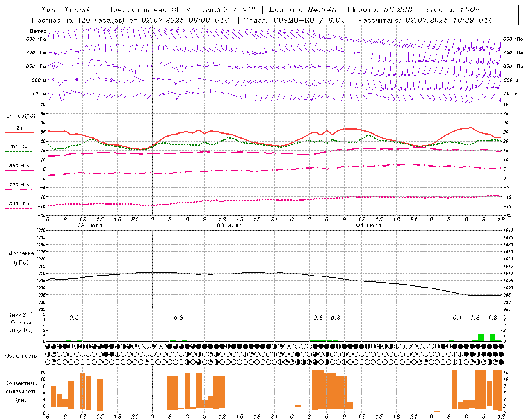525x420 pixels.
Task: Click the 03 июля date label
Action: click(229, 226)
